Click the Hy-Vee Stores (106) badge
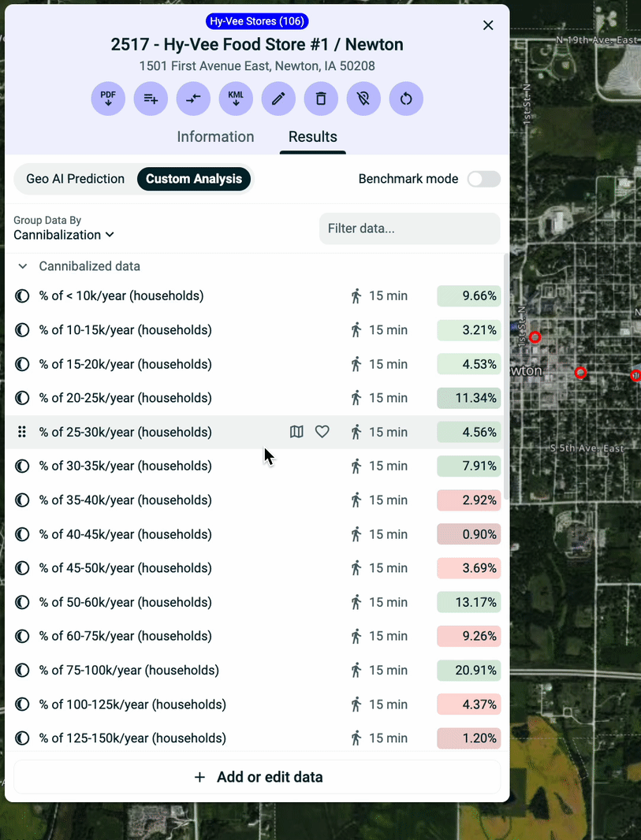This screenshot has width=641, height=840. click(x=257, y=21)
